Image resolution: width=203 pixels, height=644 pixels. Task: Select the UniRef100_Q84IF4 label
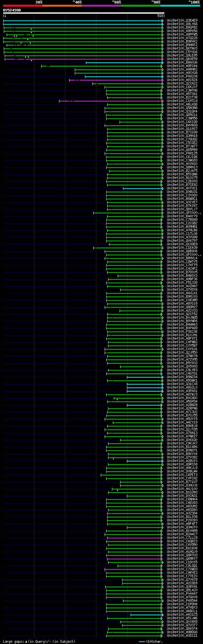[x=182, y=629]
